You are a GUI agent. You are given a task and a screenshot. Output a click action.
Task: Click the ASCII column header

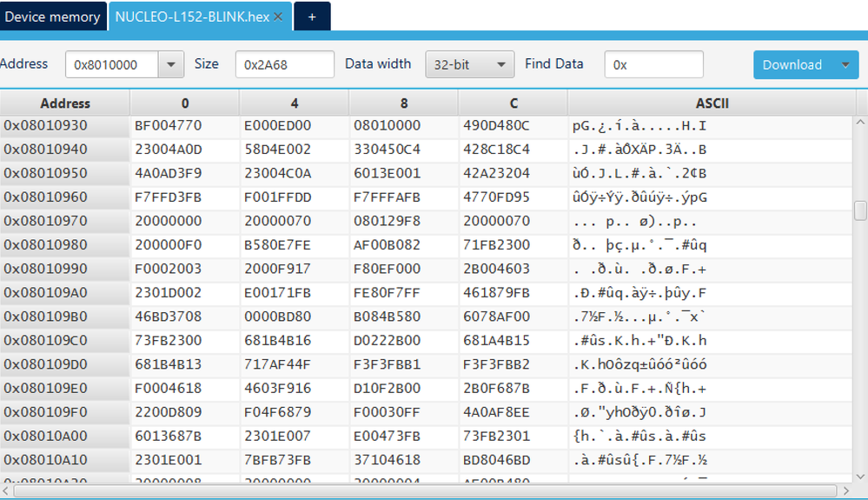click(x=712, y=103)
